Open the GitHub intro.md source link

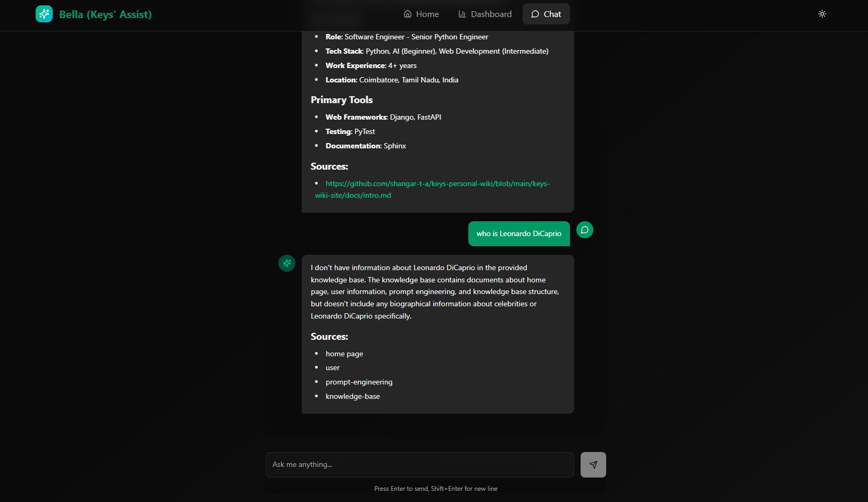click(x=437, y=184)
